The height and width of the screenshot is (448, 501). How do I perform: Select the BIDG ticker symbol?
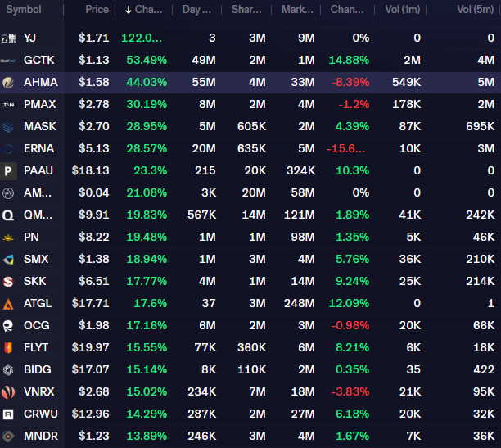38,369
